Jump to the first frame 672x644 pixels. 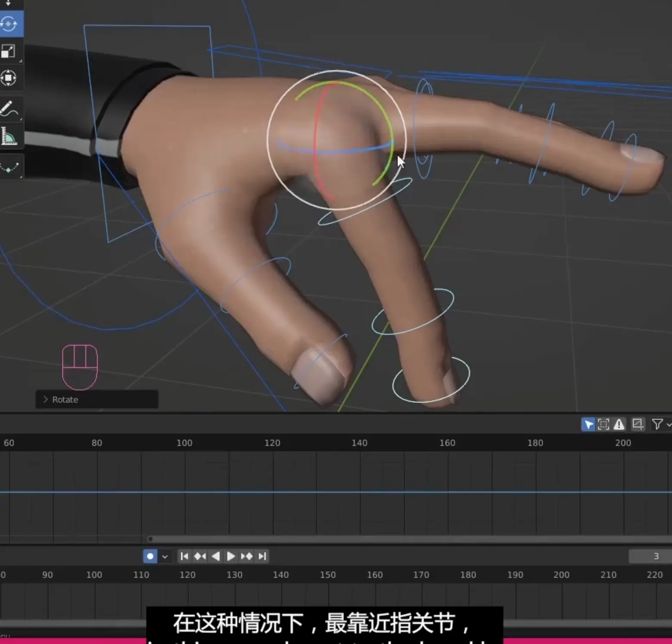(x=184, y=556)
